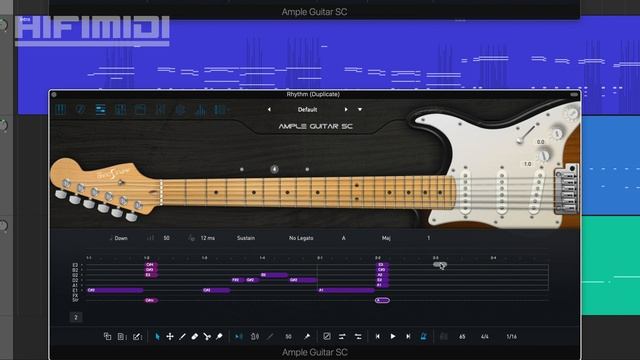The height and width of the screenshot is (360, 640).
Task: Click the pin/dice icon after 50
Action: pos(307,336)
